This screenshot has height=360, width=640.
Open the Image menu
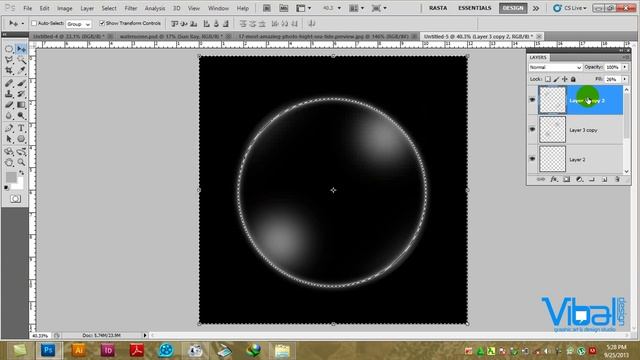point(64,8)
